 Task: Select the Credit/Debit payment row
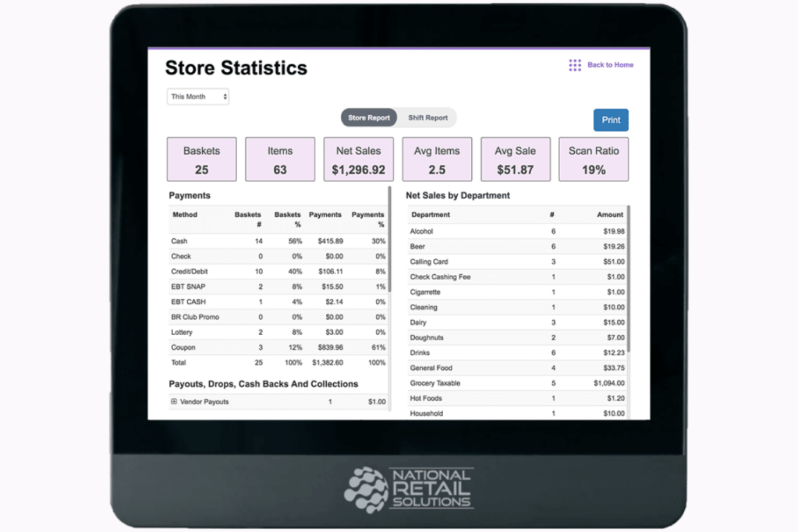tap(278, 271)
